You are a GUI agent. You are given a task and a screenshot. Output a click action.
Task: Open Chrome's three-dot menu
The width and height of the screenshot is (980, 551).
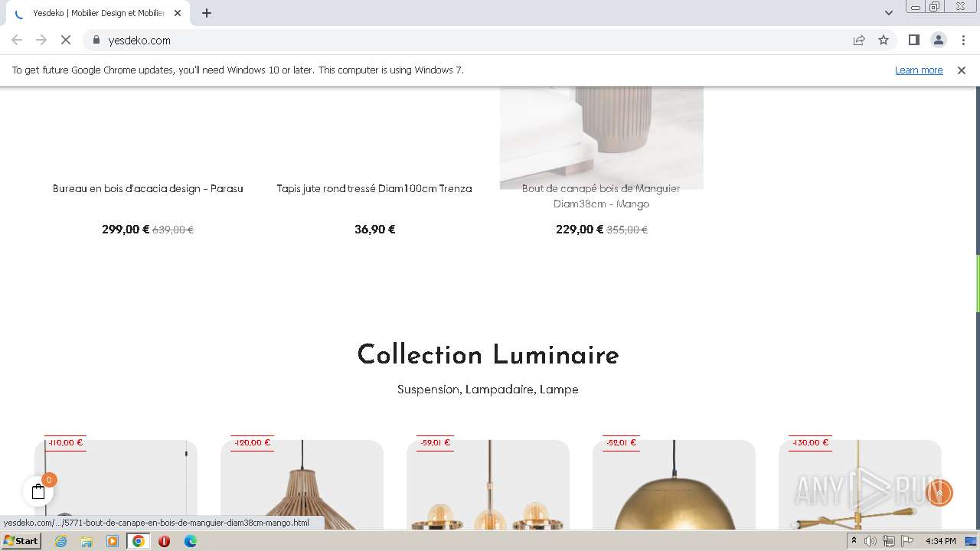[x=963, y=40]
